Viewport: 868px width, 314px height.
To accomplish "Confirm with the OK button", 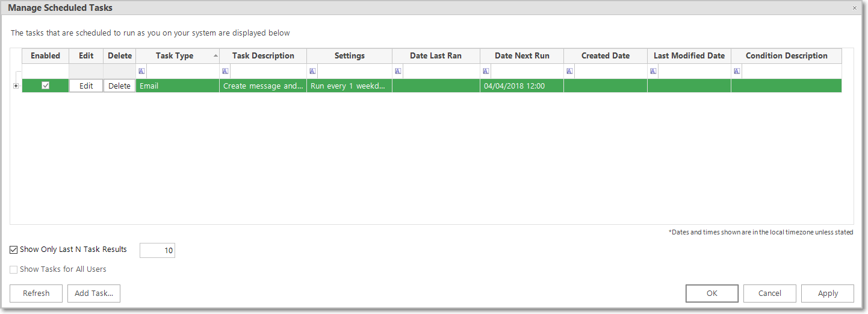I will (x=712, y=294).
